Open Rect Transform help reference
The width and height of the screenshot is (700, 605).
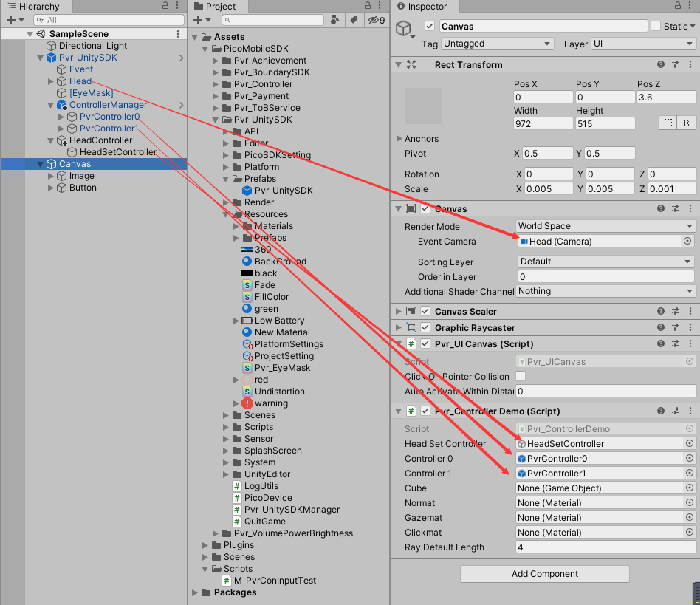click(661, 64)
